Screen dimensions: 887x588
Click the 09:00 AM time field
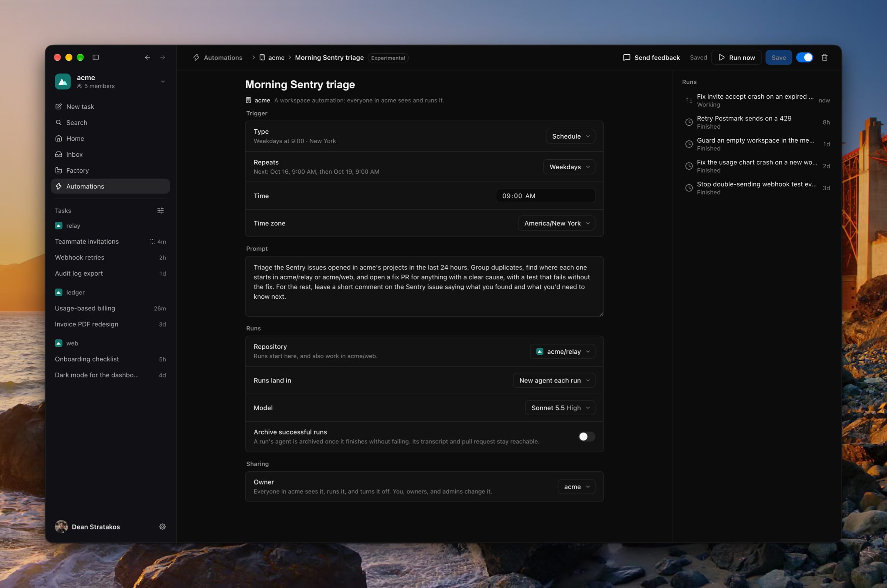[x=545, y=196]
